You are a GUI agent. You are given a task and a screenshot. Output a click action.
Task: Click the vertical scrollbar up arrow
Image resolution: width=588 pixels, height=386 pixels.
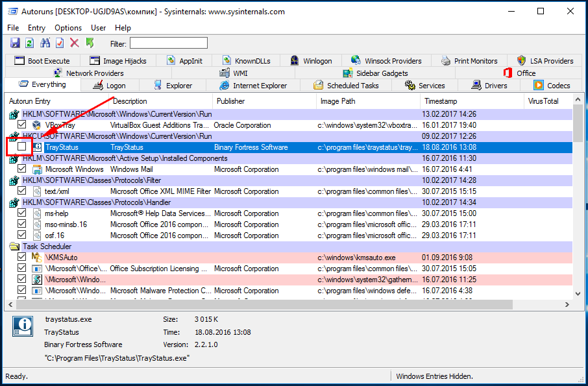[x=578, y=100]
